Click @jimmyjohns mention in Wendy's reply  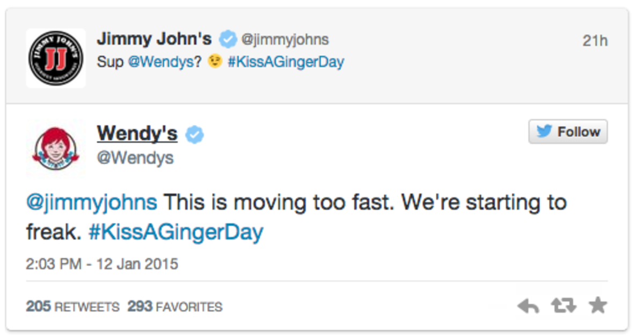[92, 203]
